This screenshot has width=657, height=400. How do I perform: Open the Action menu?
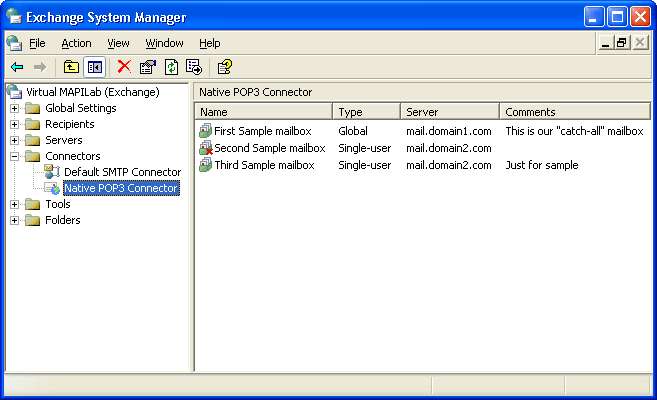point(76,43)
